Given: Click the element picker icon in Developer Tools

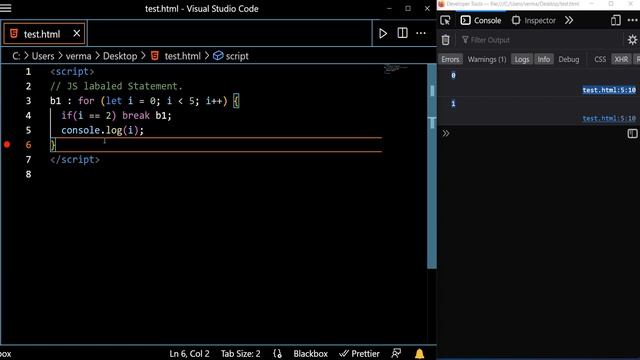Looking at the screenshot, I should click(445, 20).
